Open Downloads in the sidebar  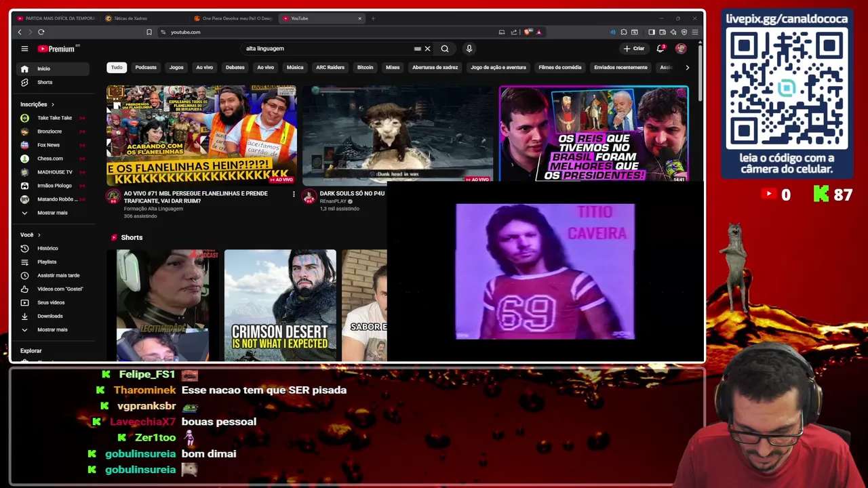(53, 316)
